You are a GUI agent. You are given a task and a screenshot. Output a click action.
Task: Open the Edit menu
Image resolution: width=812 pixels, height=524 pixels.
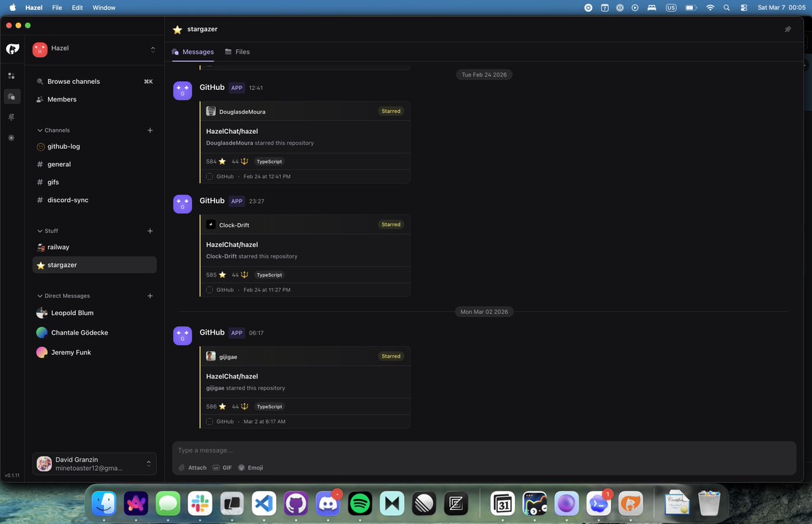point(77,7)
